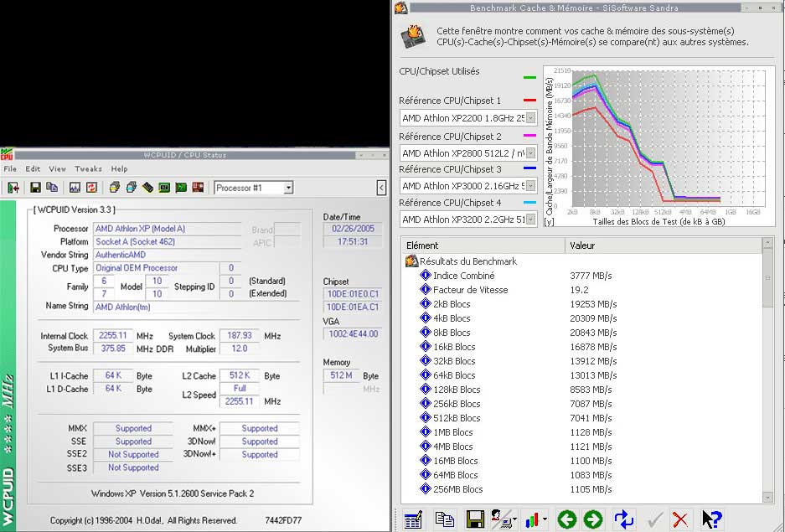Save Sandra results with the floppy disk icon

tap(475, 519)
